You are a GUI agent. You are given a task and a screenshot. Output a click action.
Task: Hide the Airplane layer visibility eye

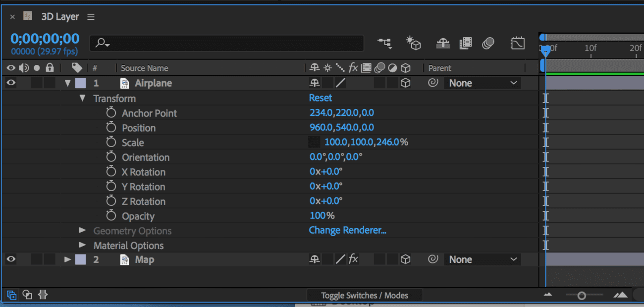pos(10,83)
